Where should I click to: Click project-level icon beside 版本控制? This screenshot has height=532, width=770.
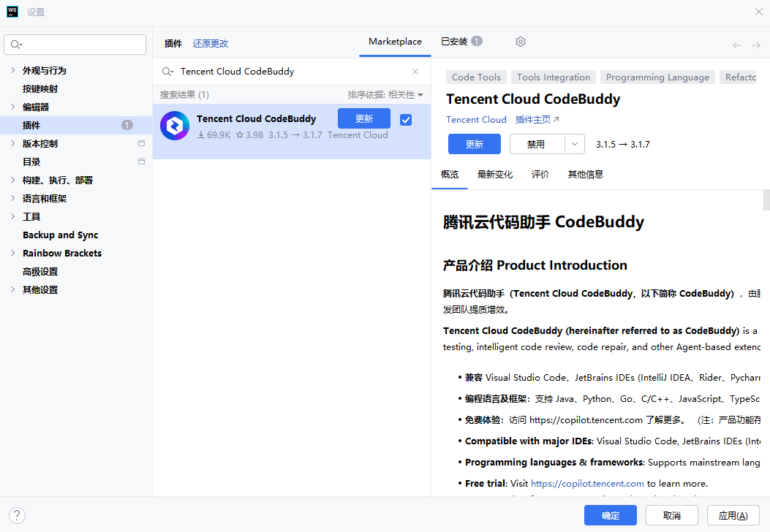141,143
